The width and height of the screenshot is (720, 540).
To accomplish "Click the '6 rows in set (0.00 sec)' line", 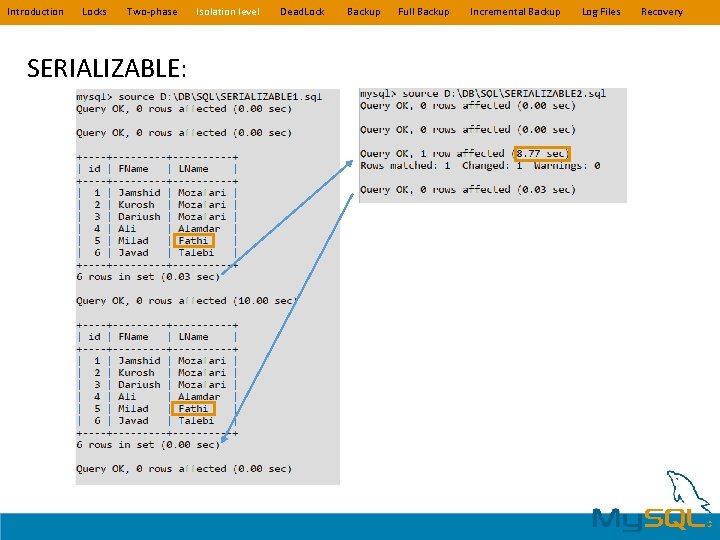I will tap(148, 445).
